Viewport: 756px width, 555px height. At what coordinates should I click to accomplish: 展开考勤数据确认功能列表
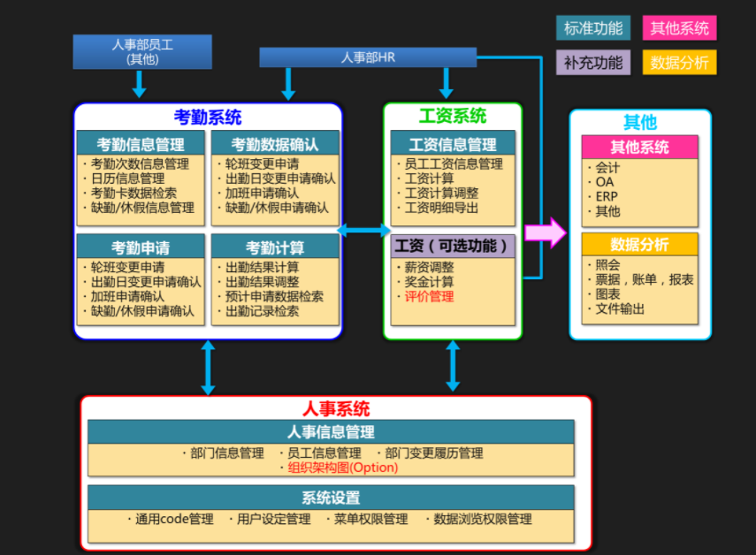click(276, 144)
